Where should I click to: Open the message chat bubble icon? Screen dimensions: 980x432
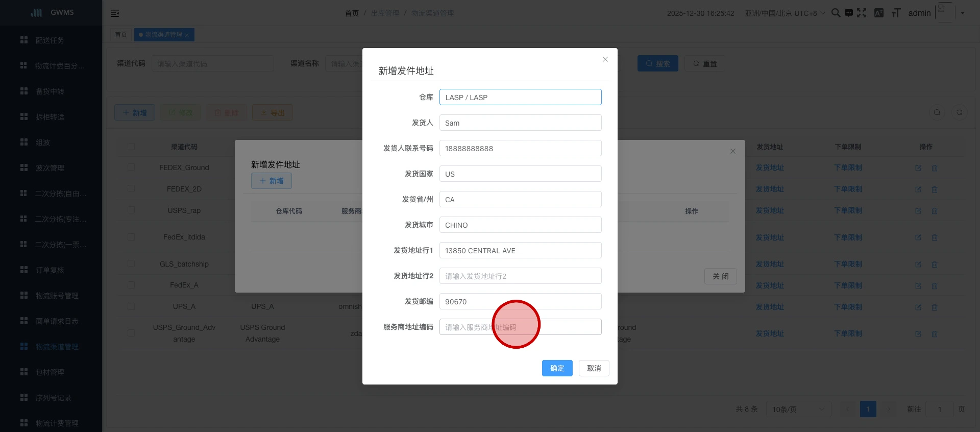tap(848, 13)
